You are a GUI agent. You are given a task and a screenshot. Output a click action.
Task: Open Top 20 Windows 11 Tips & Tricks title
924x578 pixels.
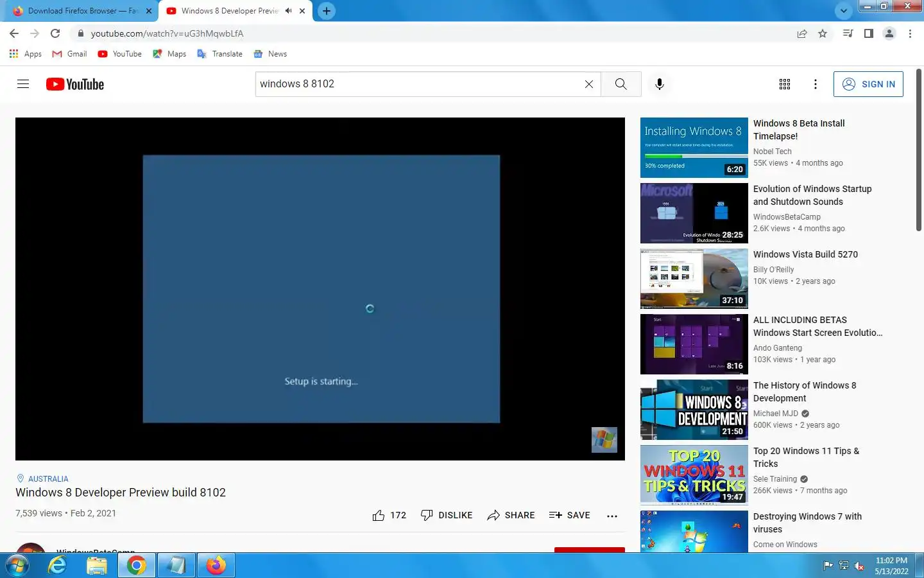click(806, 457)
